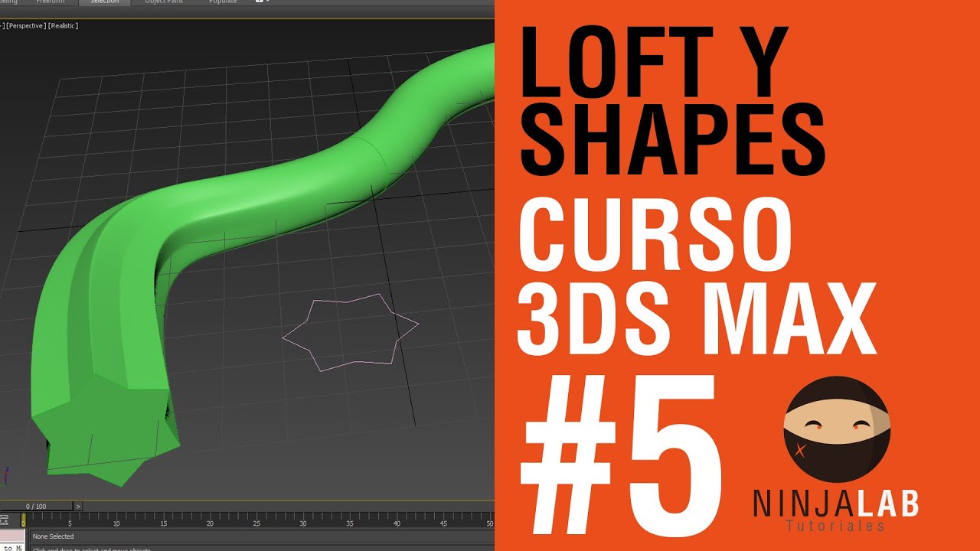The height and width of the screenshot is (551, 980).
Task: Jump to frame 25 on the timeline
Action: point(256,523)
